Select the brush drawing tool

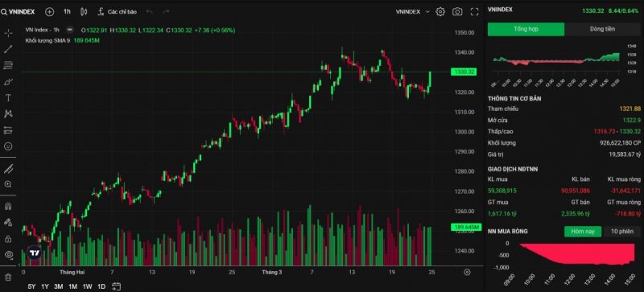pos(8,82)
